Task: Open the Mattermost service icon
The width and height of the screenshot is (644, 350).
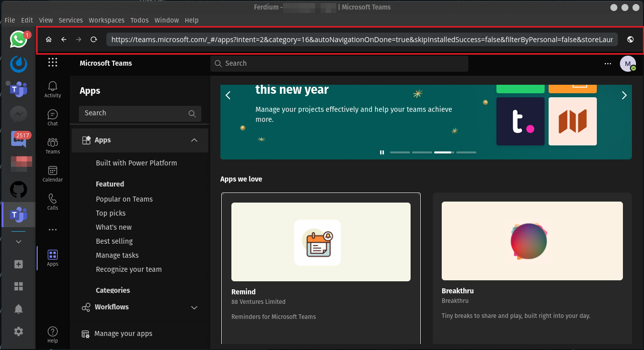Action: tap(19, 64)
